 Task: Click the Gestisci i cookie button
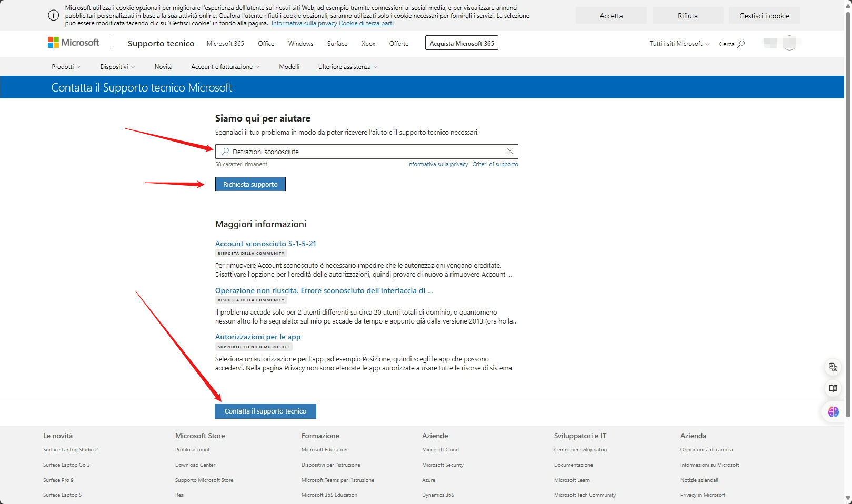pyautogui.click(x=764, y=16)
